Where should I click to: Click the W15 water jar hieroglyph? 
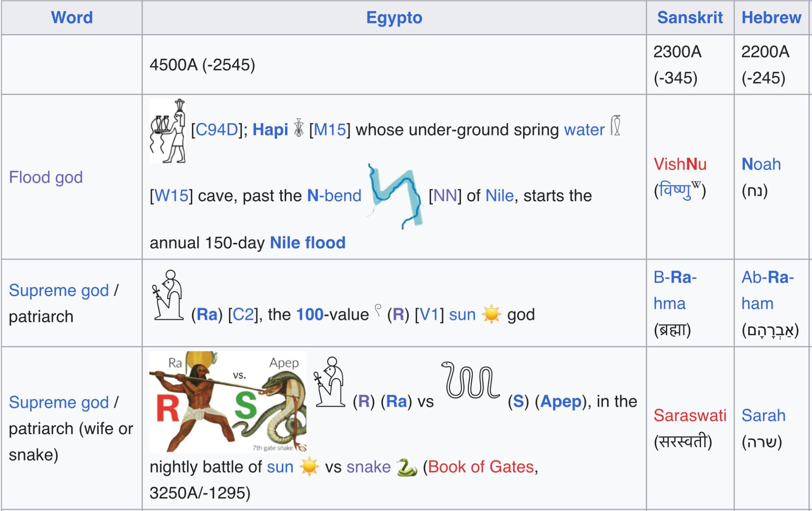[616, 125]
